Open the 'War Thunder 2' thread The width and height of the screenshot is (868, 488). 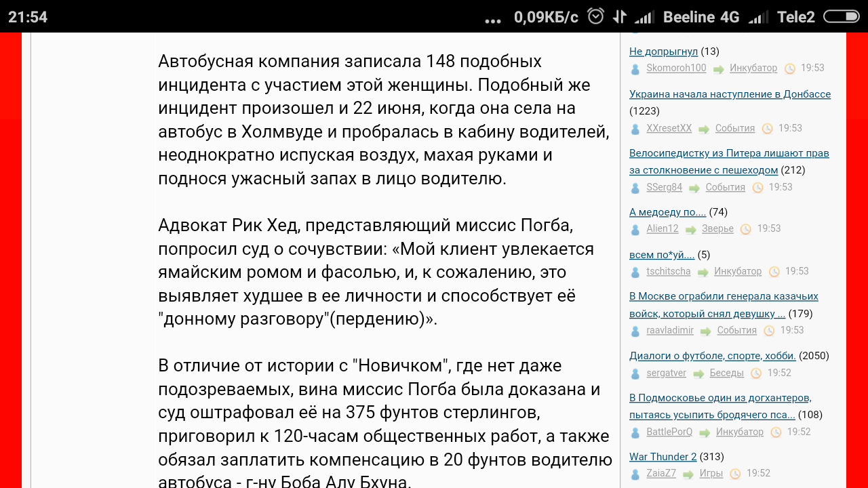coord(663,457)
